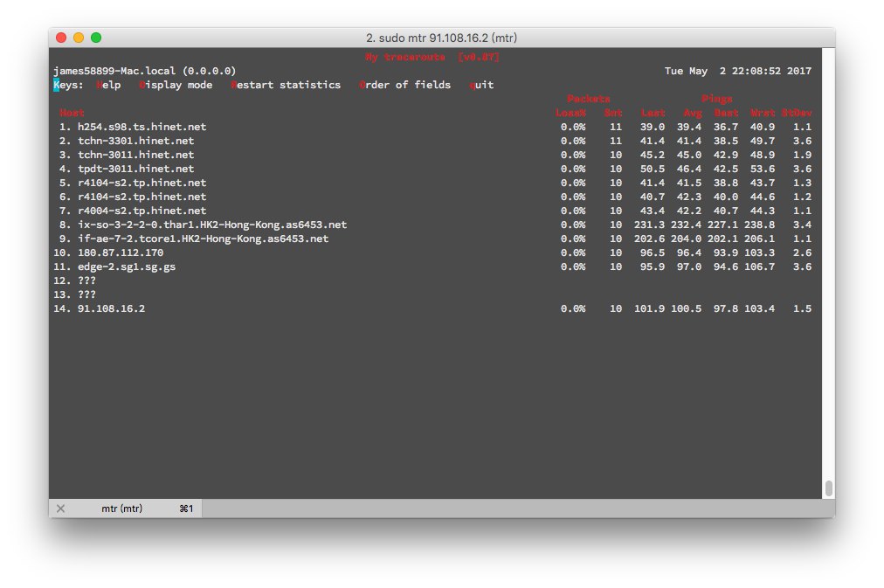The height and width of the screenshot is (588, 884).
Task: Click the Display mode key option
Action: (176, 85)
